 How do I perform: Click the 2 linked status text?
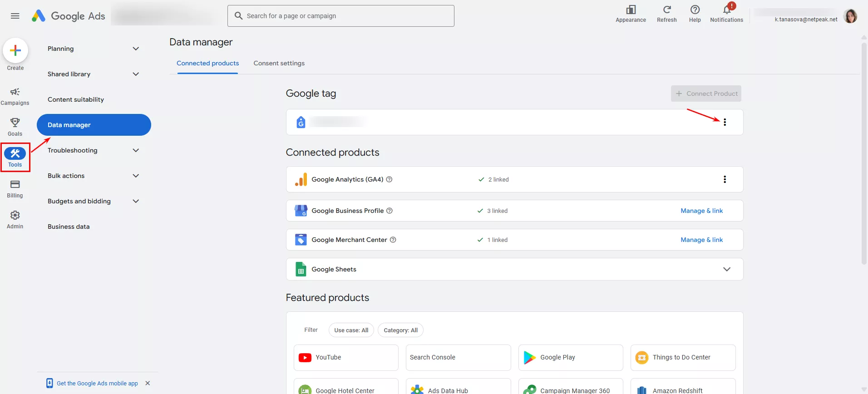point(498,179)
